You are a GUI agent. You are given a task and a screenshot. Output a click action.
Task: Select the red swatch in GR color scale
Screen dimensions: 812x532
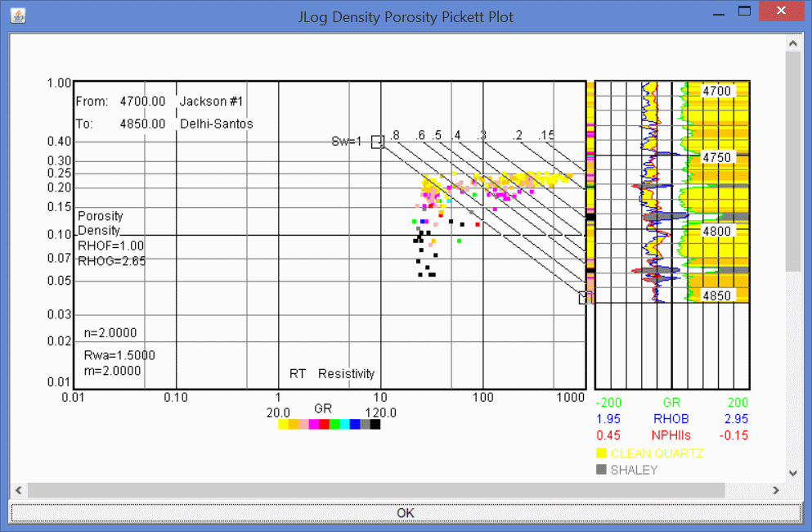[324, 424]
